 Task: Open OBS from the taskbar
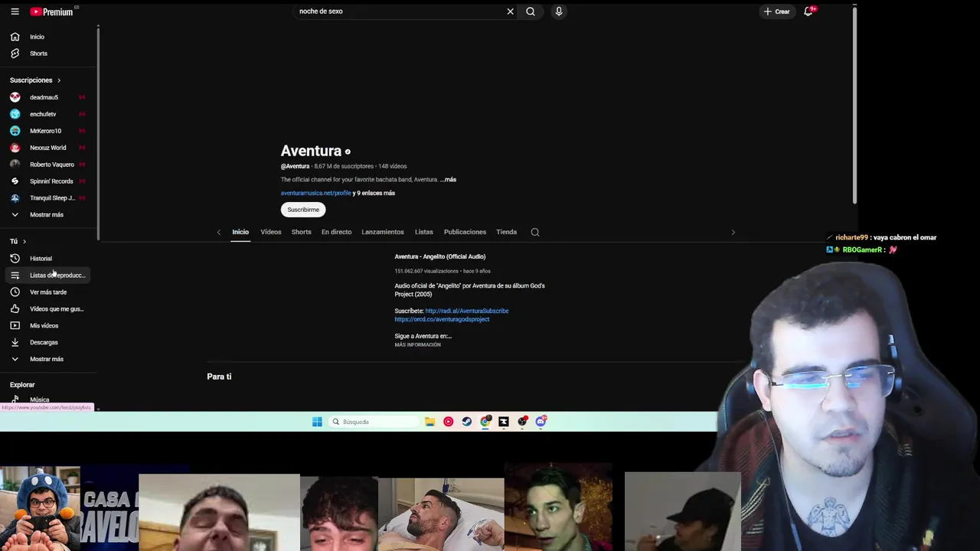pyautogui.click(x=522, y=422)
